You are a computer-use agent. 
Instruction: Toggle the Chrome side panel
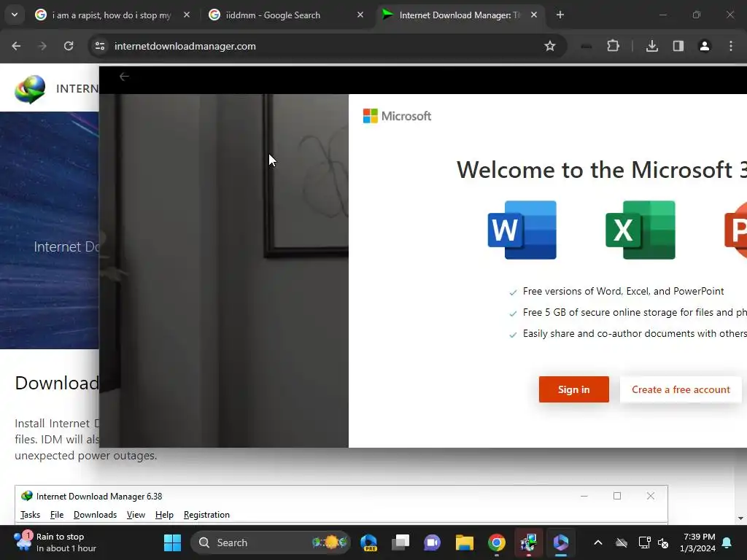678,46
